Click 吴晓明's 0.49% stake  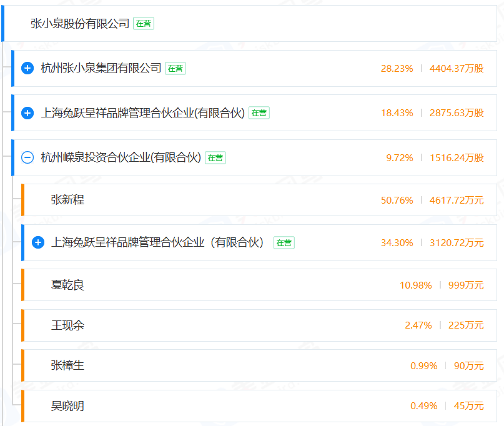click(x=423, y=406)
